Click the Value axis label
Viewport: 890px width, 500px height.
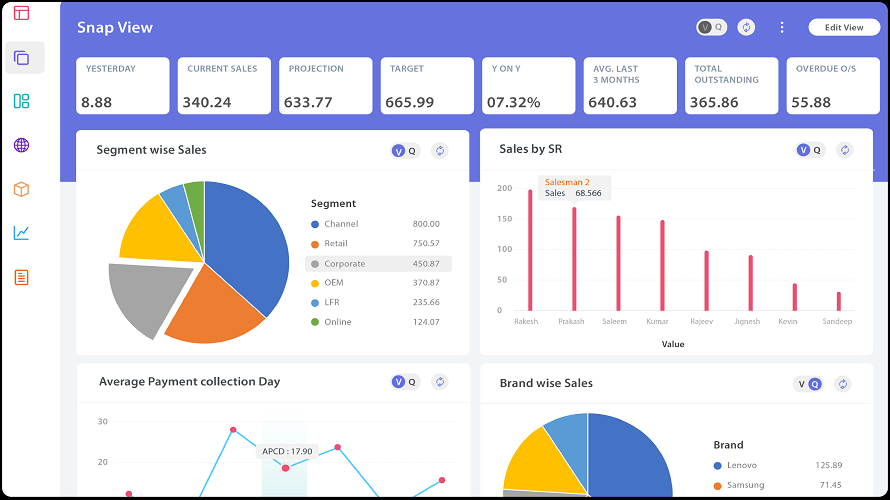[673, 344]
